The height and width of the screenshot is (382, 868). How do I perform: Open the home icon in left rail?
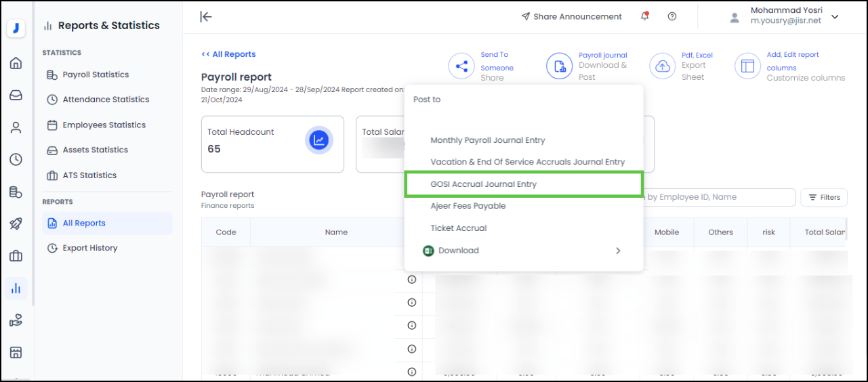coord(16,64)
